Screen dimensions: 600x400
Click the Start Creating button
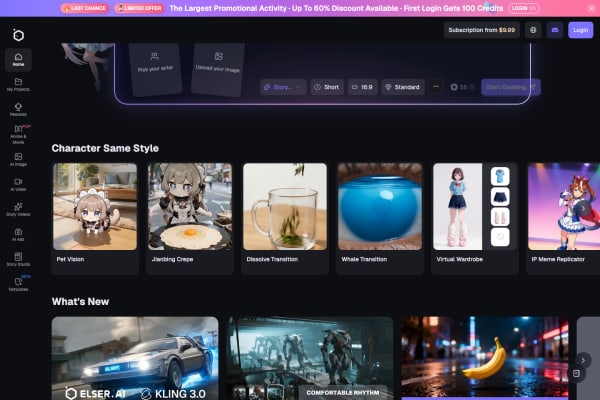(510, 87)
